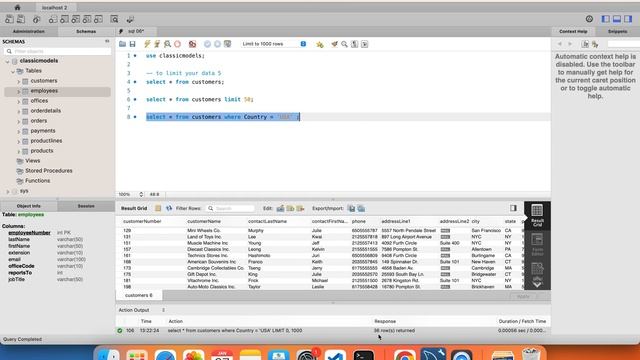The image size is (640, 360).
Task: Switch to Result Grid view panel
Action: coord(537,215)
